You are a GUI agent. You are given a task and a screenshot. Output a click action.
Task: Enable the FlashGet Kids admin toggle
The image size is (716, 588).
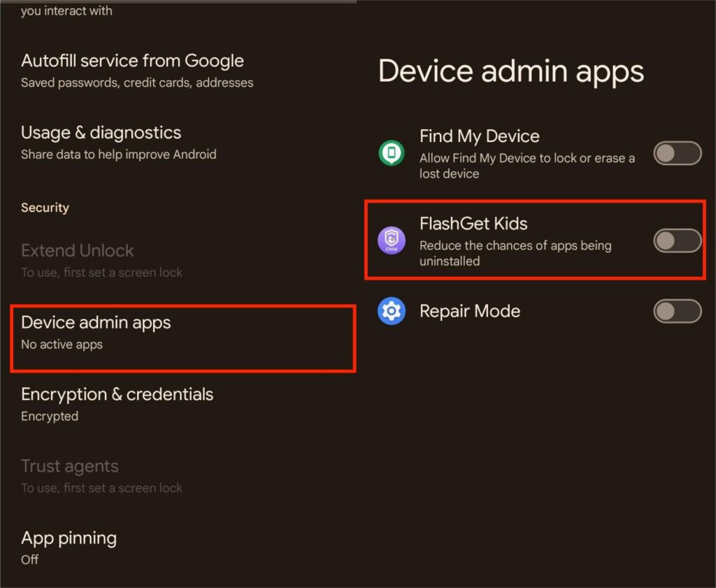[677, 241]
